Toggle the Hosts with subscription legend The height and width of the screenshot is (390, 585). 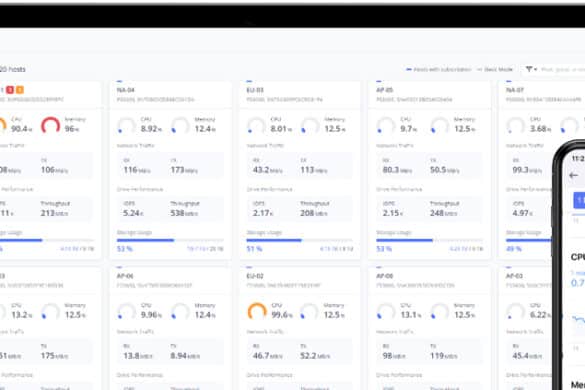(x=439, y=69)
